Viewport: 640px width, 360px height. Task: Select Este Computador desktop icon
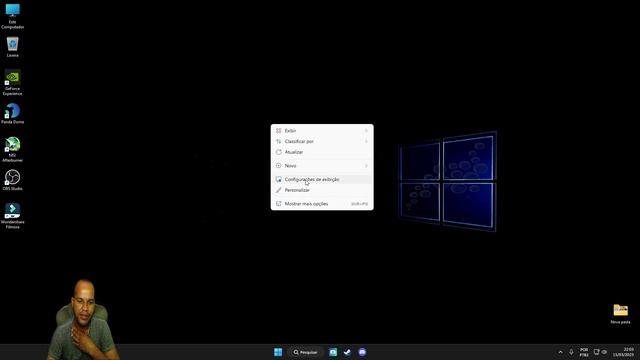[13, 16]
